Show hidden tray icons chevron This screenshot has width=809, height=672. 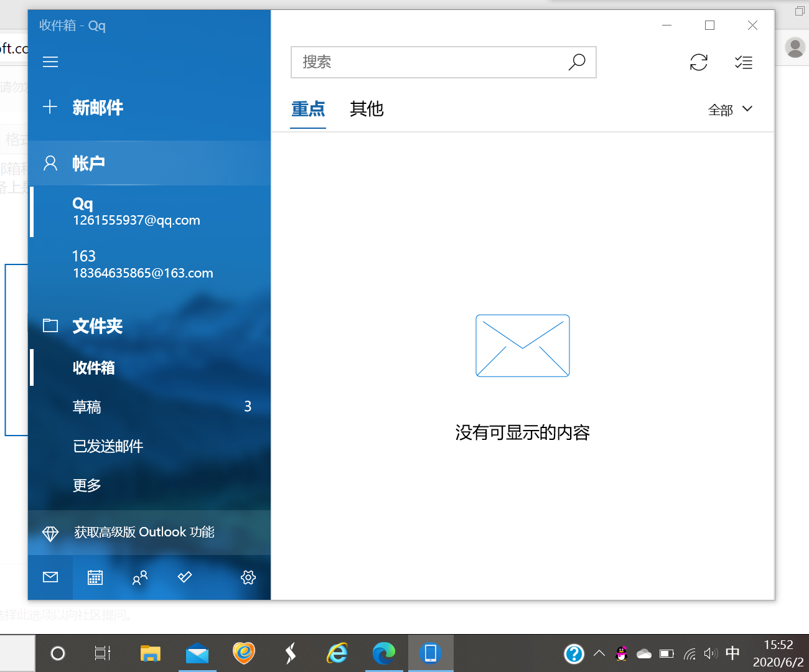(x=599, y=653)
